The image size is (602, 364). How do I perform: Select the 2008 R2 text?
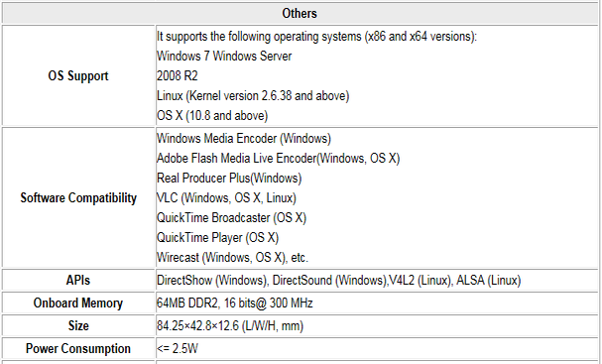177,75
